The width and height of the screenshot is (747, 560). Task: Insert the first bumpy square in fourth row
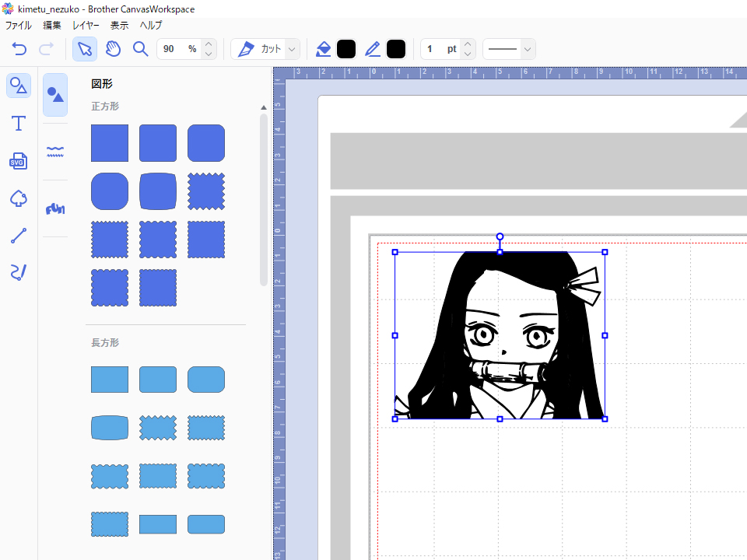coord(110,288)
